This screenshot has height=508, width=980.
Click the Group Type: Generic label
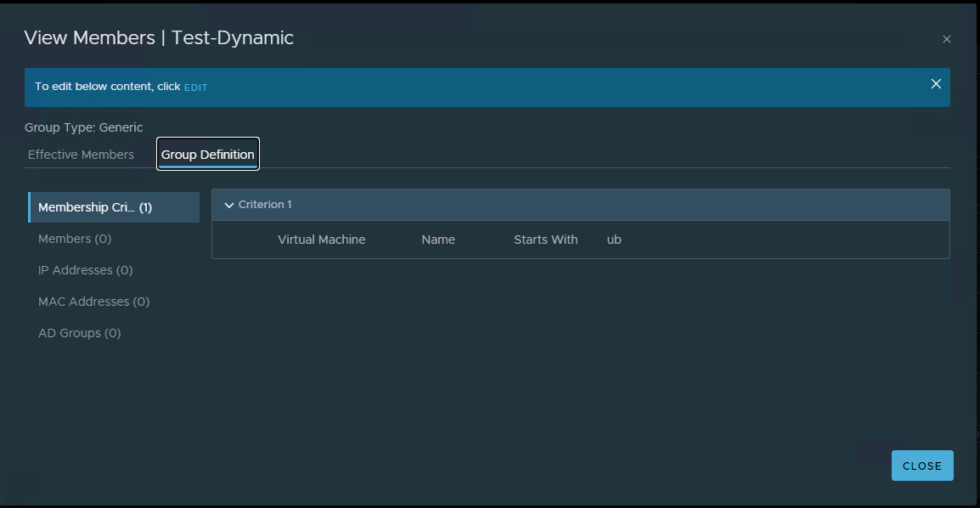pyautogui.click(x=84, y=127)
